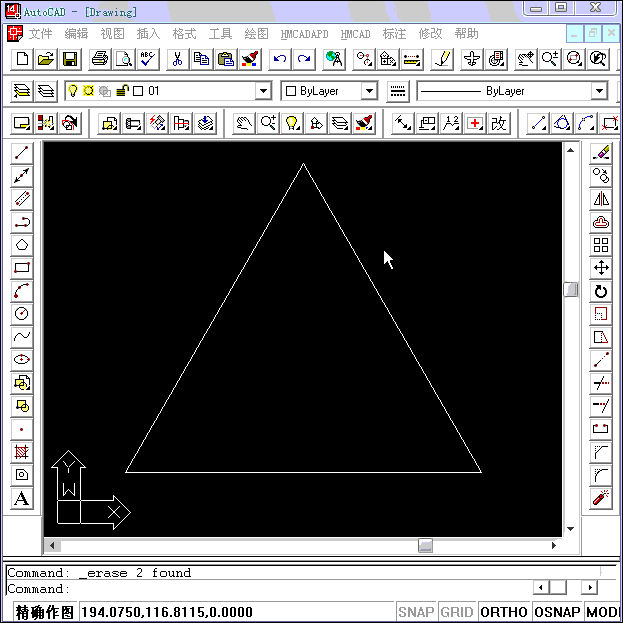Select the Move tool

(601, 268)
